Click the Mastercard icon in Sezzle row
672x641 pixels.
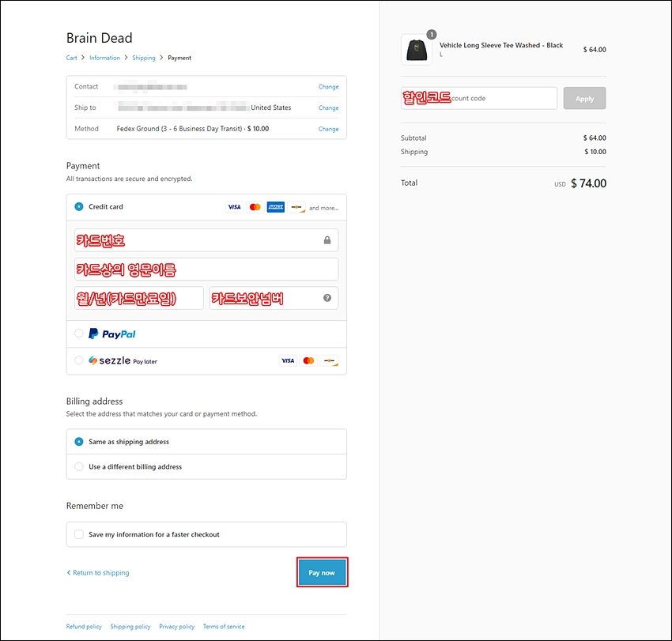click(308, 360)
